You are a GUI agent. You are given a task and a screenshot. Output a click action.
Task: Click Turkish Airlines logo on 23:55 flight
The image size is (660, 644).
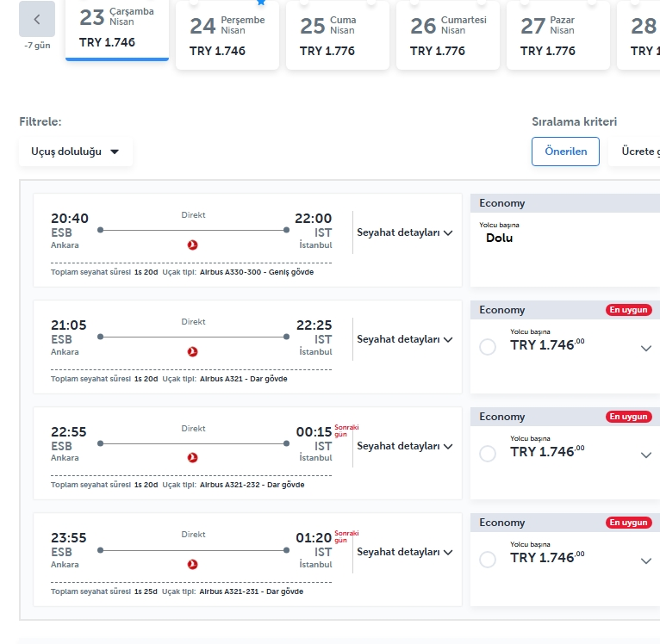click(193, 565)
